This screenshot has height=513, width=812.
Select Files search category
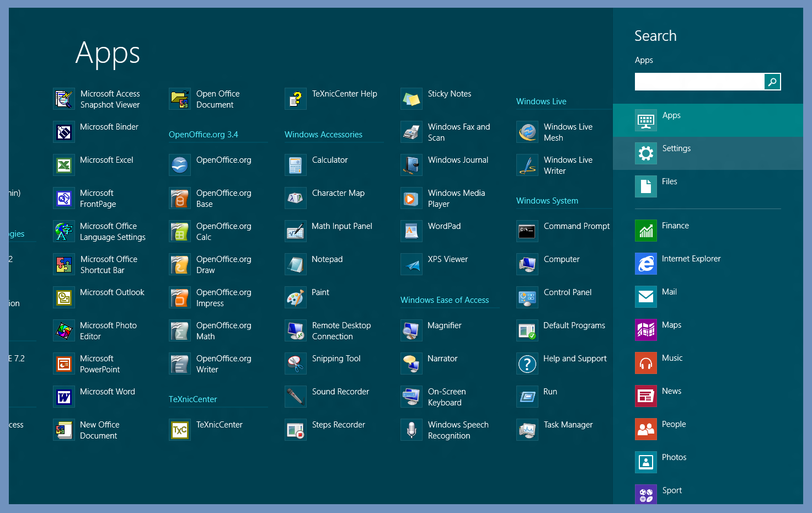click(x=669, y=181)
